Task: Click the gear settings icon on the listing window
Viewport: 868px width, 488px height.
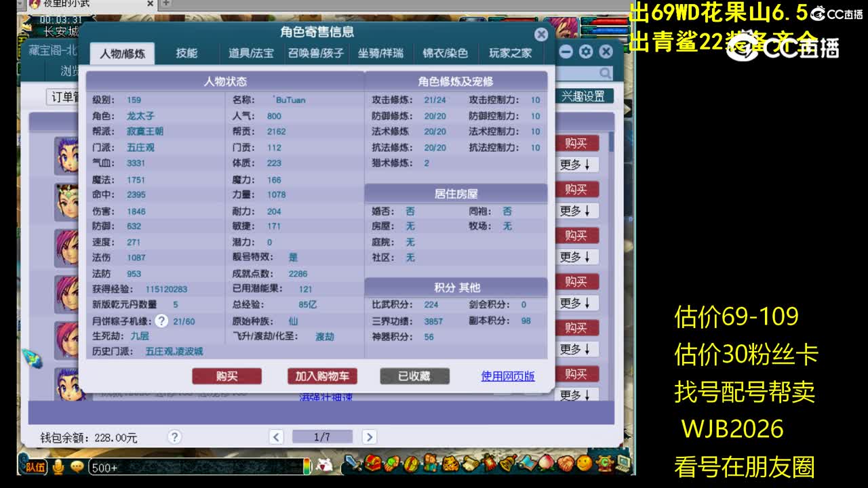Action: pyautogui.click(x=585, y=51)
